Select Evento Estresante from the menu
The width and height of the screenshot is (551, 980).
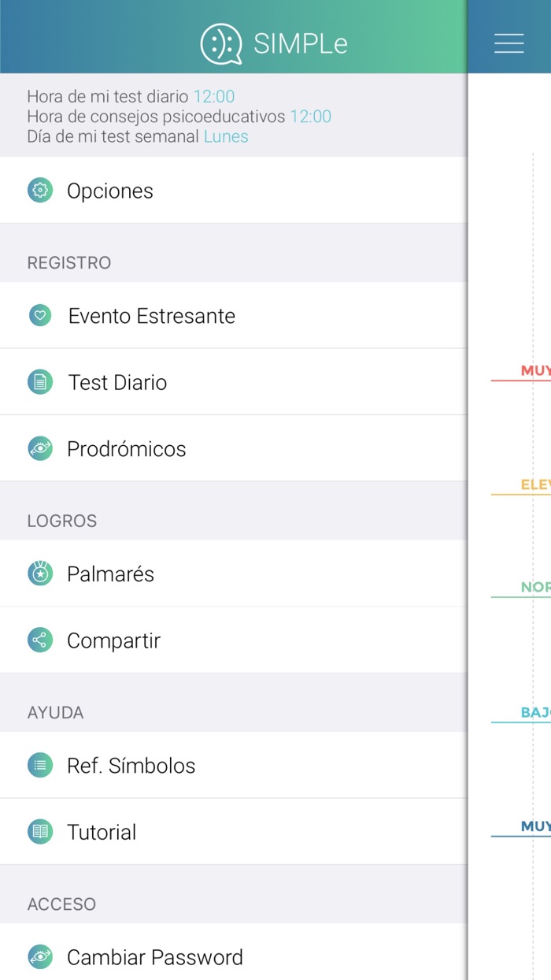pyautogui.click(x=152, y=316)
